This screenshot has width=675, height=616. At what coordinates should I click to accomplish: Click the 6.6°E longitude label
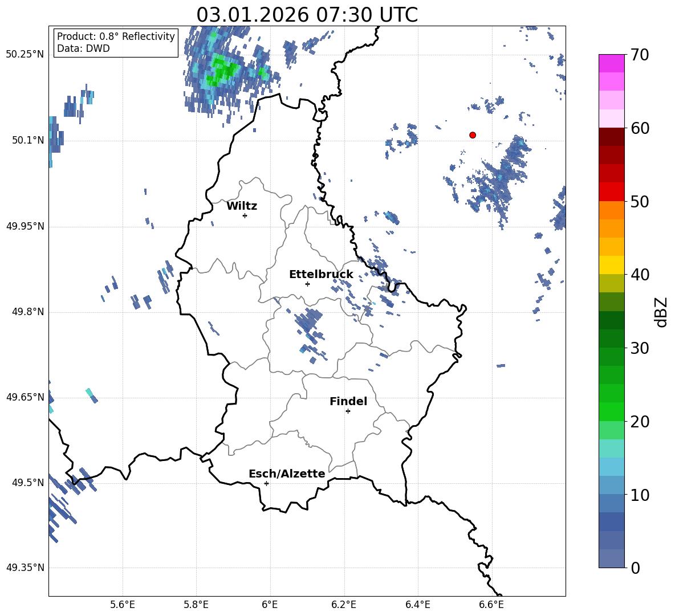coord(491,605)
